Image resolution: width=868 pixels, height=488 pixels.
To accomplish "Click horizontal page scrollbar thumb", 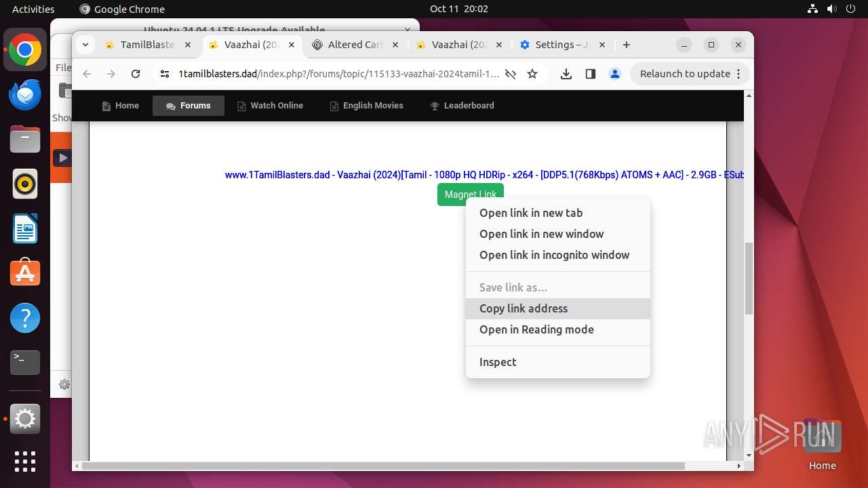I will pyautogui.click(x=383, y=466).
